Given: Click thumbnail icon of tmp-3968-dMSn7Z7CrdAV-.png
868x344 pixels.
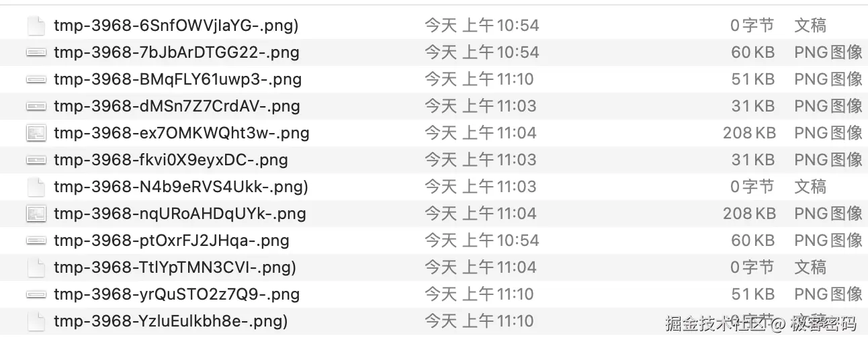Looking at the screenshot, I should tap(36, 106).
